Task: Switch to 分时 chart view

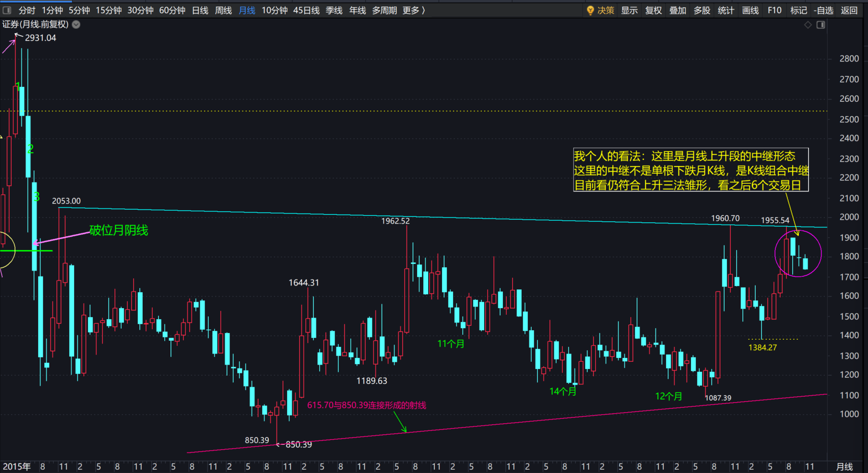Action: pos(27,10)
